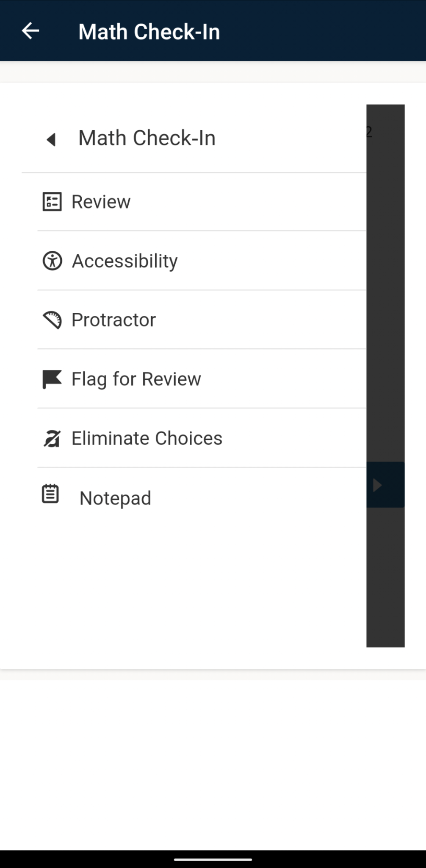
Task: Tap the back arrow in the top header
Action: pos(30,31)
